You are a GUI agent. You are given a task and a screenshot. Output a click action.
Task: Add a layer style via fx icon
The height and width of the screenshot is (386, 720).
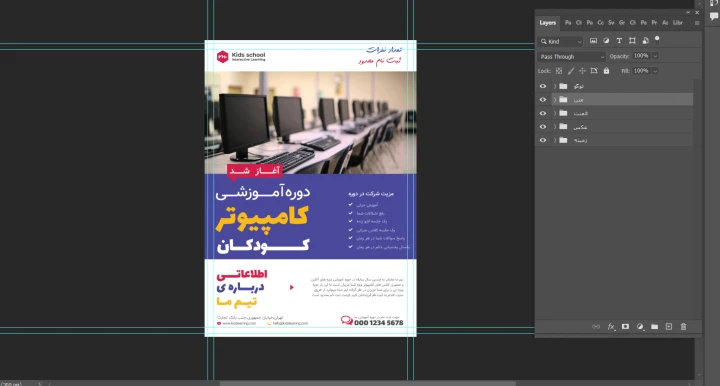(611, 327)
